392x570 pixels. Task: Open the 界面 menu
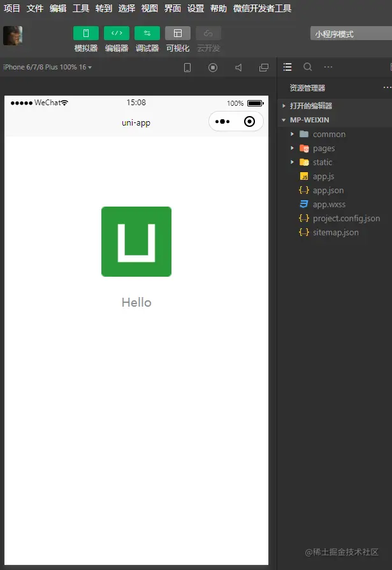[173, 8]
